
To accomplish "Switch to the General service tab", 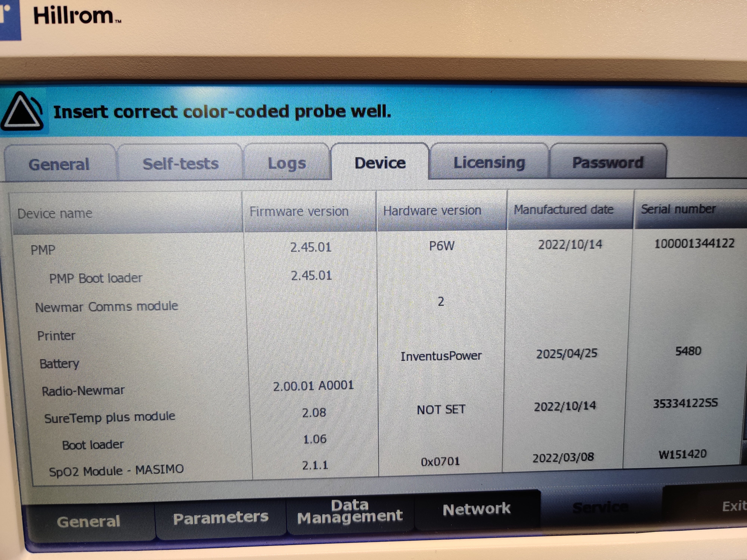I will point(59,164).
